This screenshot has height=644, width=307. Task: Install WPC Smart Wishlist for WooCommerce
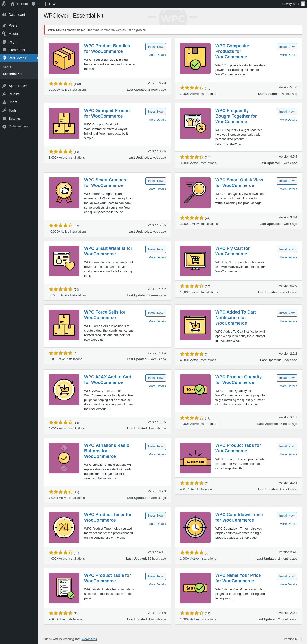(155, 249)
